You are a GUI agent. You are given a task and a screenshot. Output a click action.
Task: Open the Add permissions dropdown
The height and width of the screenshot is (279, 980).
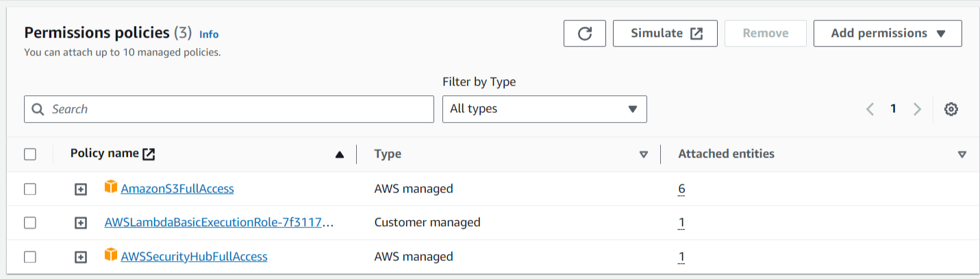point(888,34)
